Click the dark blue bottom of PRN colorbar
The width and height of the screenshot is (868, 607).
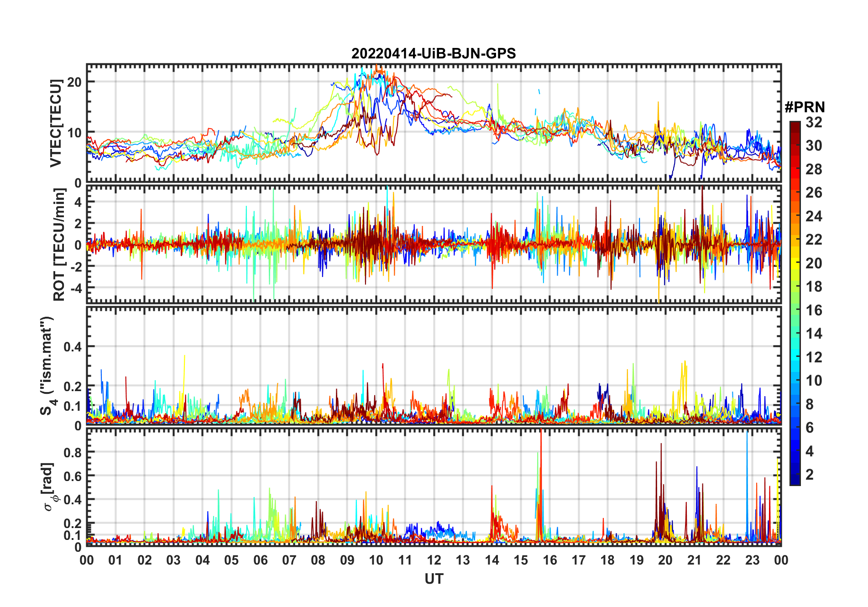[x=795, y=480]
